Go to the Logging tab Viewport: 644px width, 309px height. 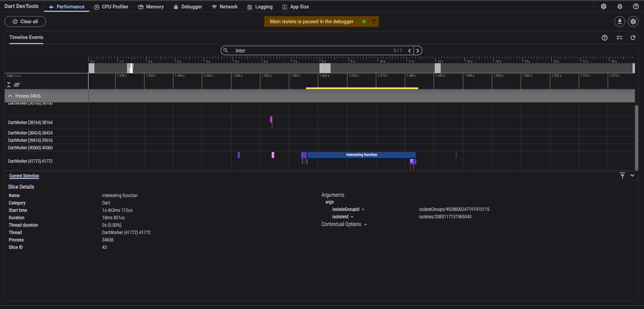260,7
